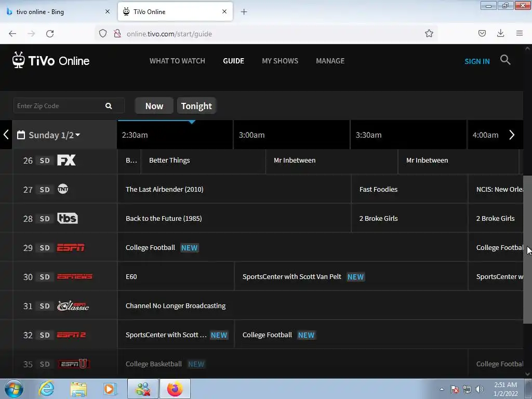Image resolution: width=532 pixels, height=399 pixels.
Task: Open the E60 listing on ESPNews
Action: [176, 276]
